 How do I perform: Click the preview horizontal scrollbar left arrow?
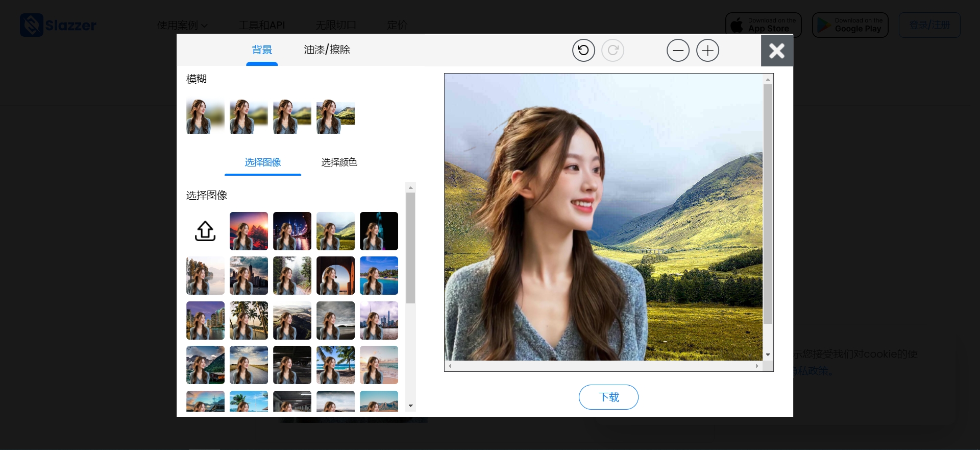[x=450, y=366]
